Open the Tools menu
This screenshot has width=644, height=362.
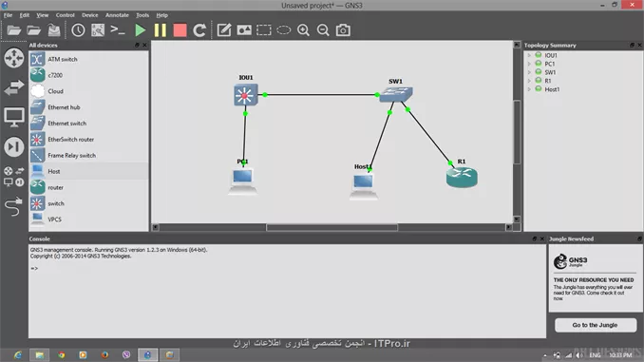(x=142, y=15)
